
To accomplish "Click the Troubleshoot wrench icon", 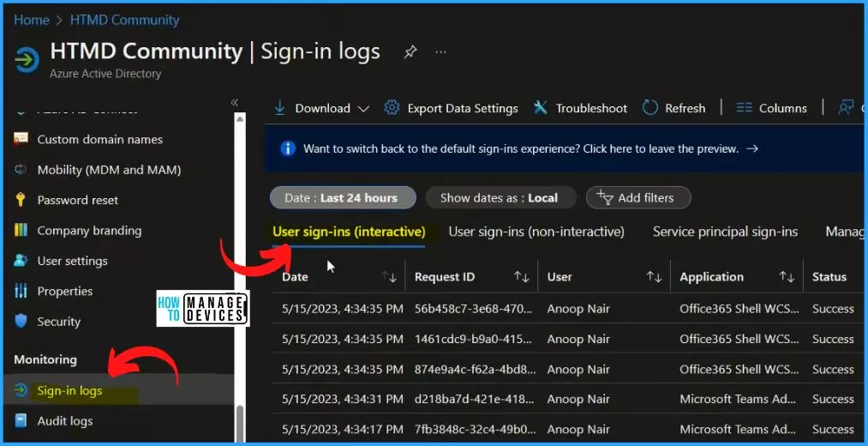I will 541,107.
